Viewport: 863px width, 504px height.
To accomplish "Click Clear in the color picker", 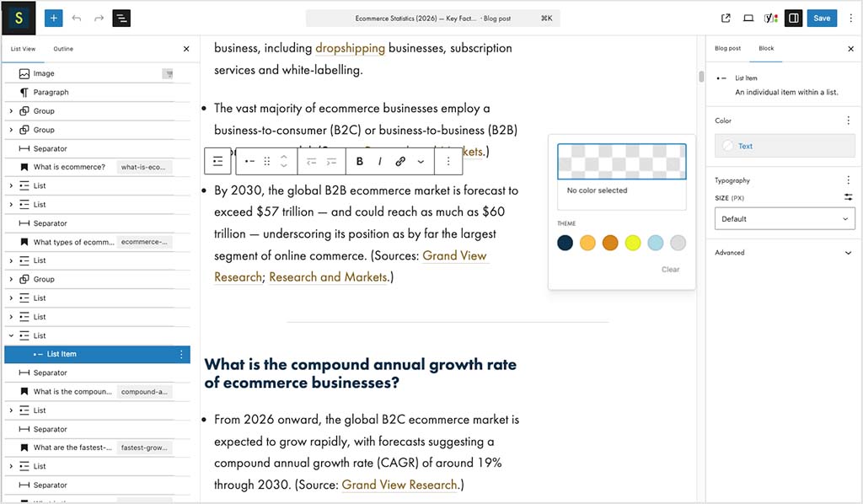I will [670, 270].
